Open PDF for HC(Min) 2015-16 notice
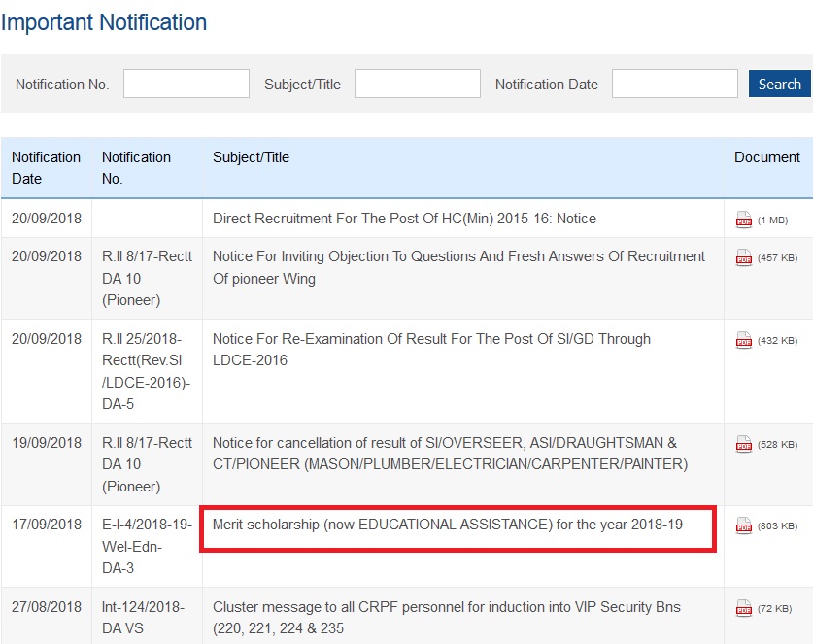Image resolution: width=813 pixels, height=644 pixels. pos(743,220)
